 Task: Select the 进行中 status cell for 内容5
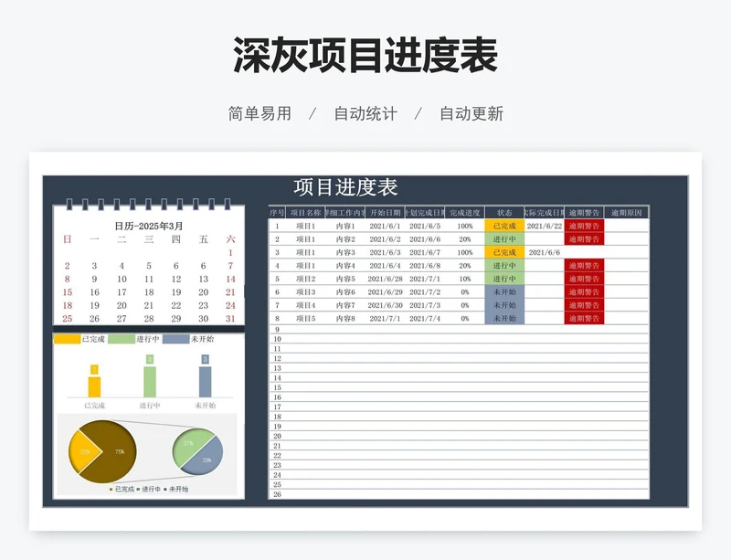(504, 279)
